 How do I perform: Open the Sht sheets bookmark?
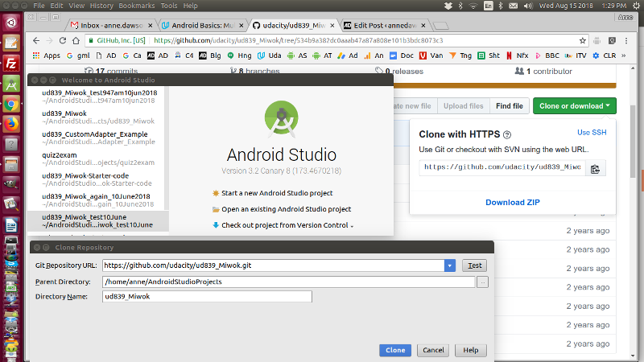pyautogui.click(x=489, y=56)
